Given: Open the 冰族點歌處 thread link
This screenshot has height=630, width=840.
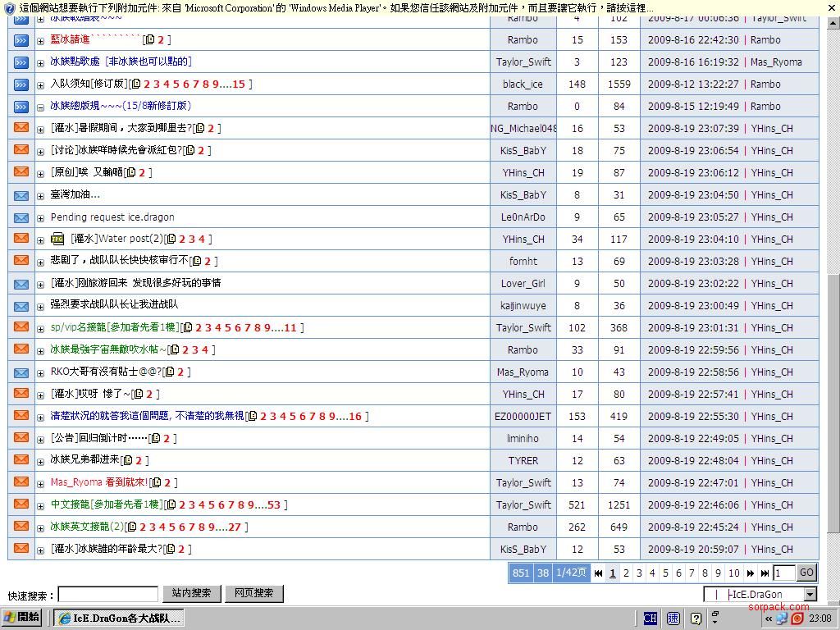Looking at the screenshot, I should point(121,62).
